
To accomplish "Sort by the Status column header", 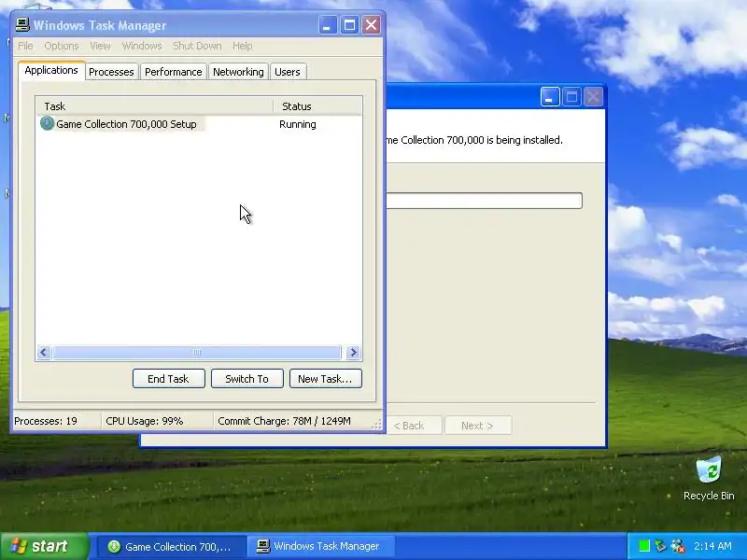I will click(317, 106).
